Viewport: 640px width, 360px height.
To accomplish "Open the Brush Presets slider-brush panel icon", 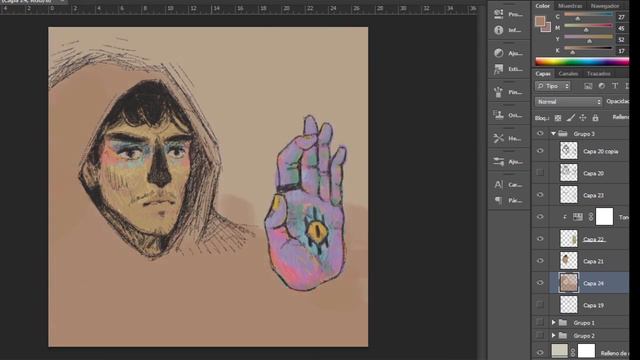I will 498,162.
